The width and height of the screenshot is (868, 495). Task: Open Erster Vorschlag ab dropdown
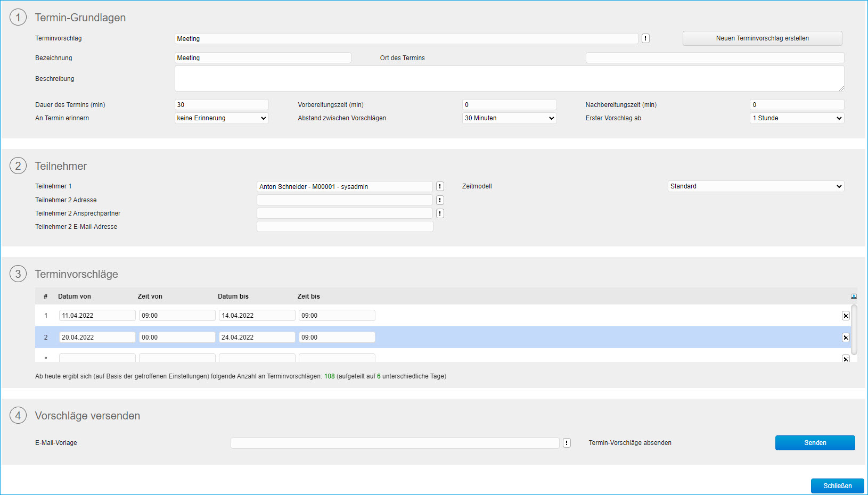pos(797,118)
